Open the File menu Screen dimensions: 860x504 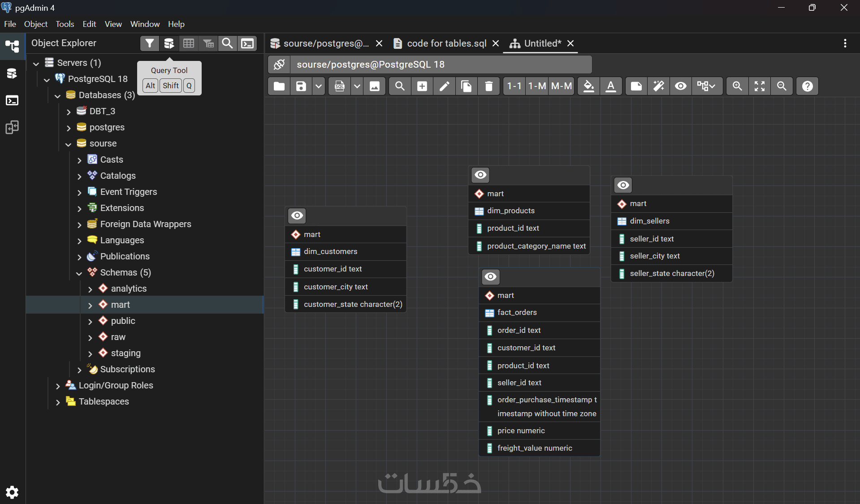pos(10,24)
